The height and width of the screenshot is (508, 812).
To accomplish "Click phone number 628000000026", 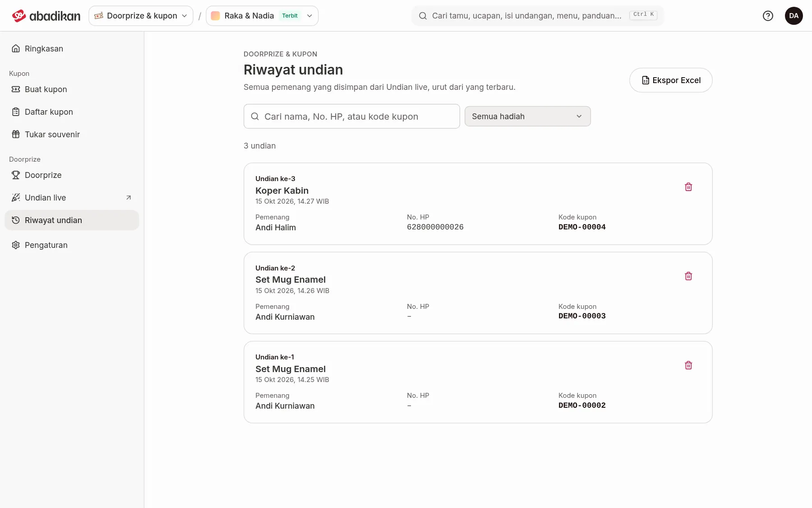I will [435, 227].
